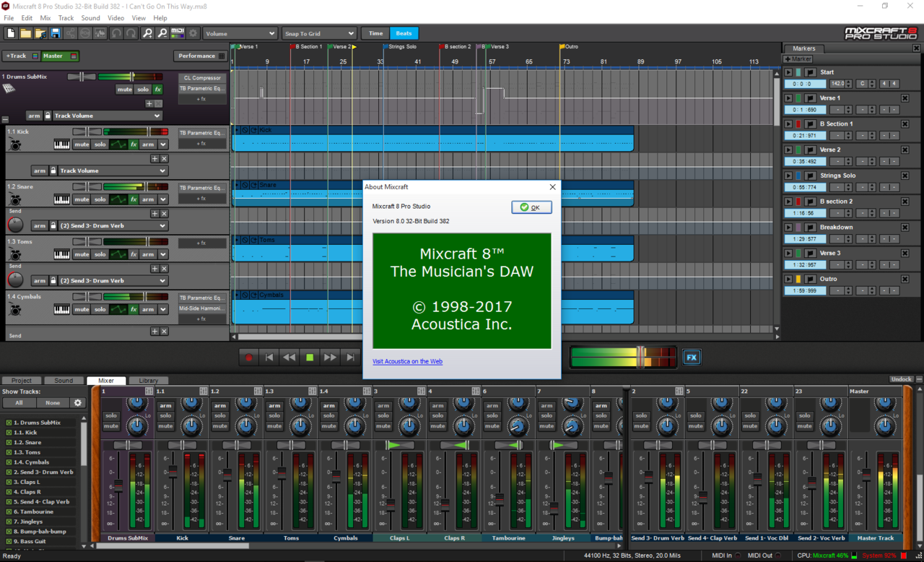
Task: Click the add sound file folder icon
Action: point(40,33)
